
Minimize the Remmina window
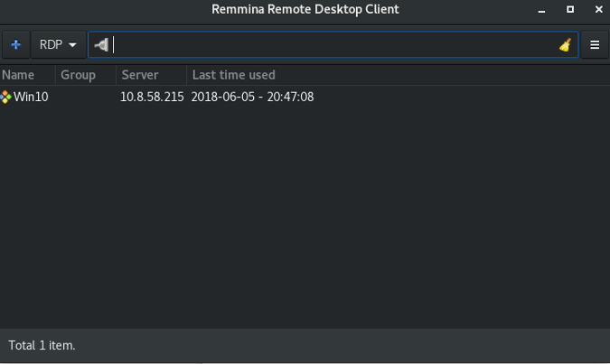click(x=541, y=10)
